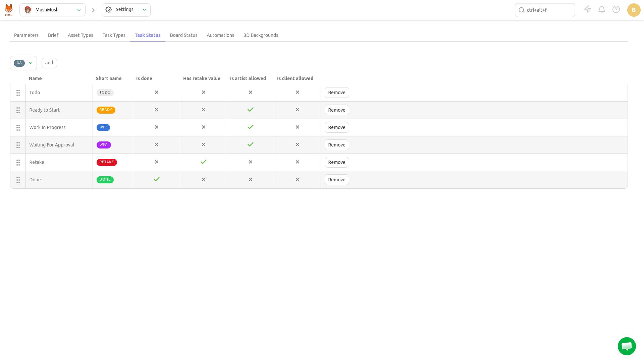Remove the Todo status
The image size is (644, 362).
[x=337, y=93]
